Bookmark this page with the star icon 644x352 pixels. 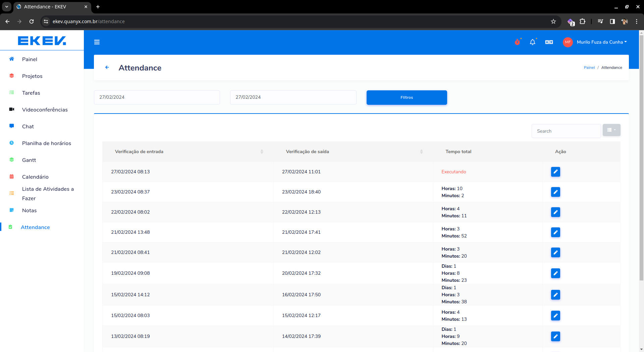553,21
